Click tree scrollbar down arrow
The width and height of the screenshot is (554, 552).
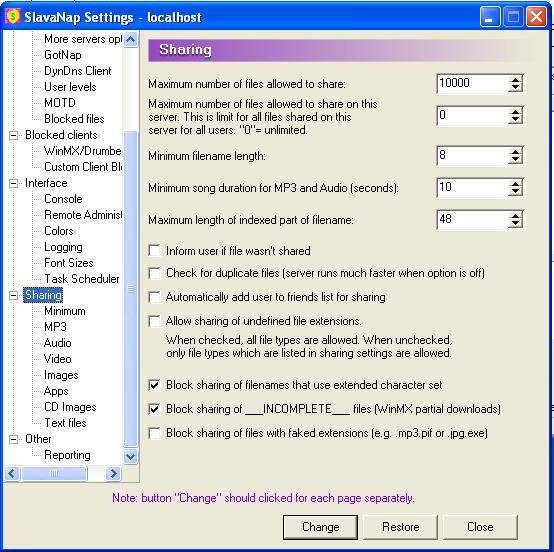[130, 457]
